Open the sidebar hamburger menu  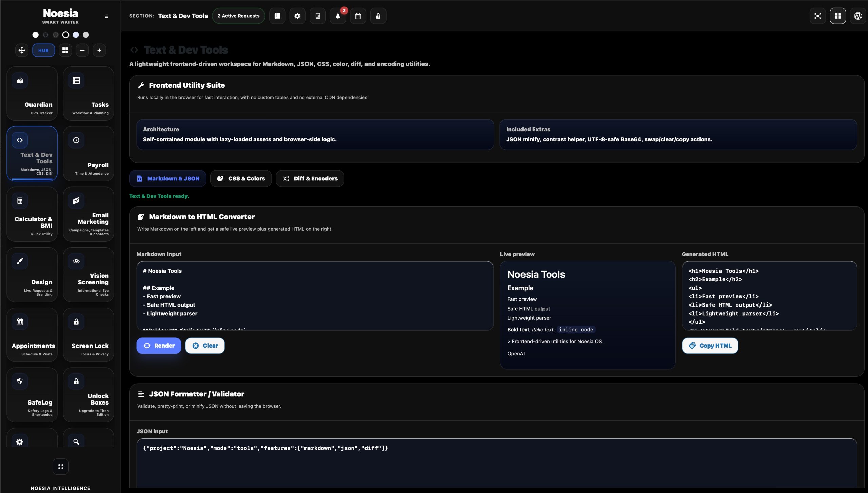[106, 16]
